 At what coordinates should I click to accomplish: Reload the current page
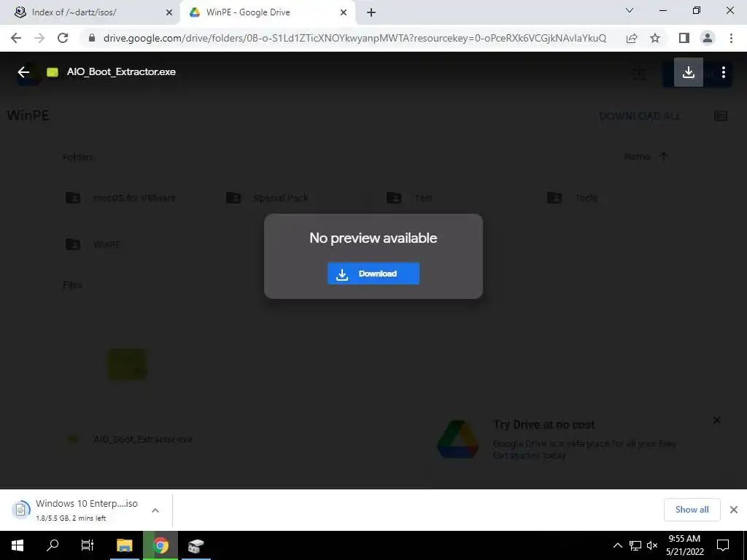[x=63, y=38]
